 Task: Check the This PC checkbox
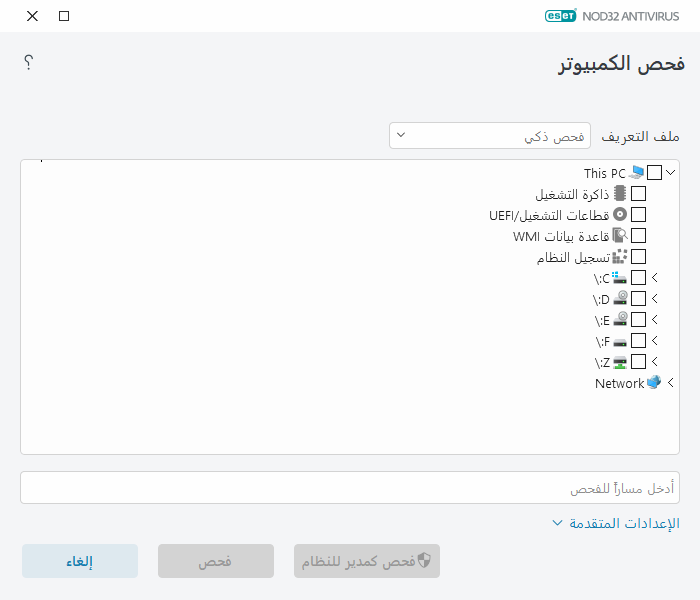(x=654, y=172)
